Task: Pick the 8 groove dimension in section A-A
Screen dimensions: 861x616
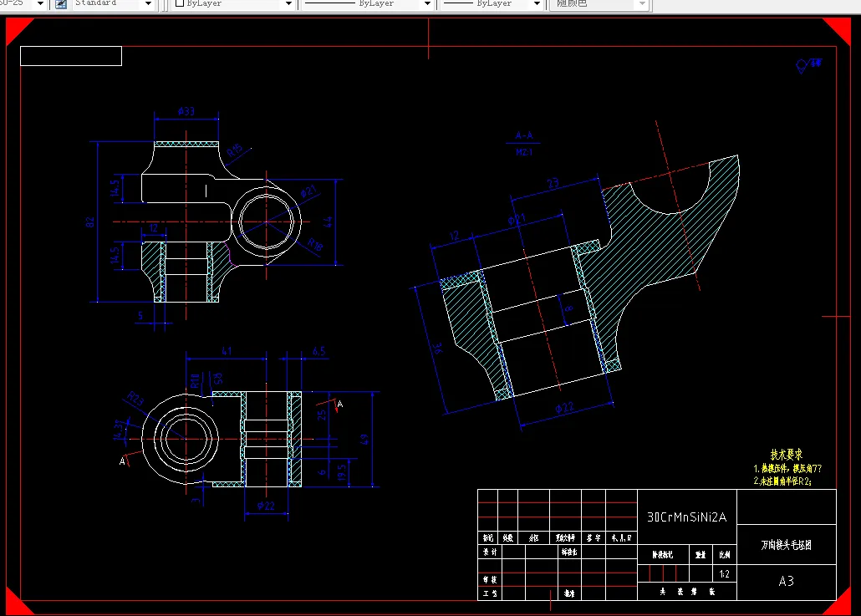Action: coord(569,308)
